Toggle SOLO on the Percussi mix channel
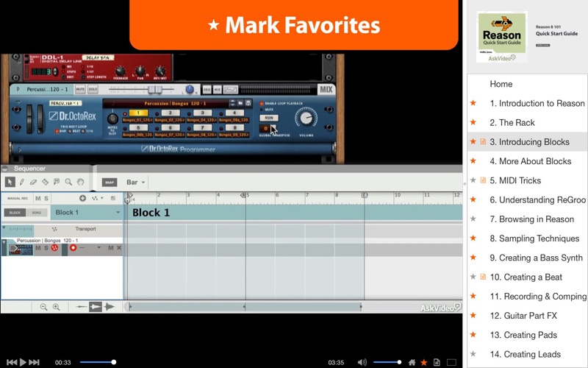Screen dimensions: 588x368 tap(93, 89)
